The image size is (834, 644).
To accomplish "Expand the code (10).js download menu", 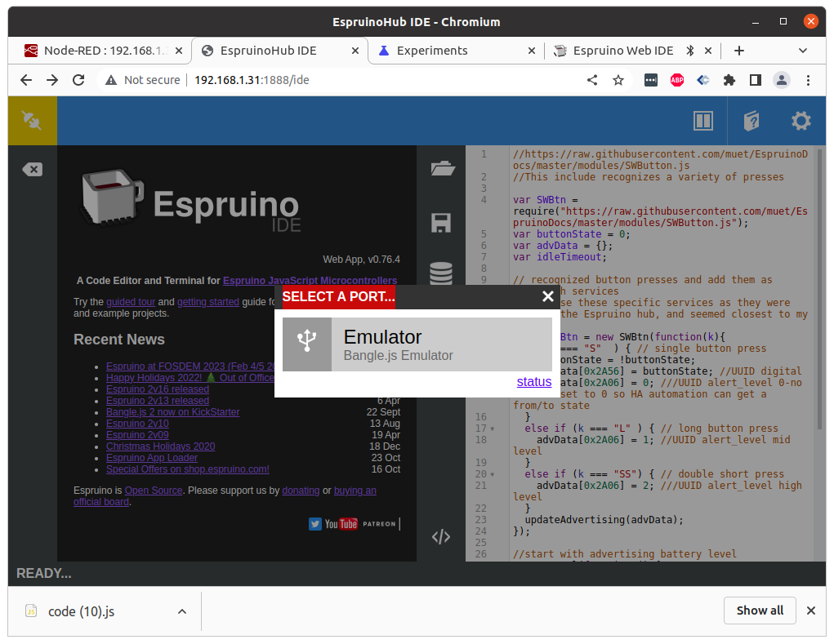I will point(182,611).
